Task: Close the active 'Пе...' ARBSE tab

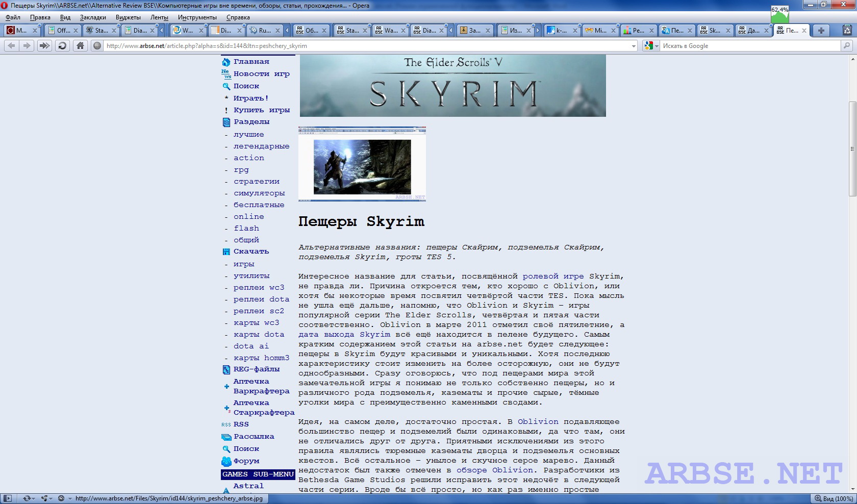Action: (x=804, y=31)
